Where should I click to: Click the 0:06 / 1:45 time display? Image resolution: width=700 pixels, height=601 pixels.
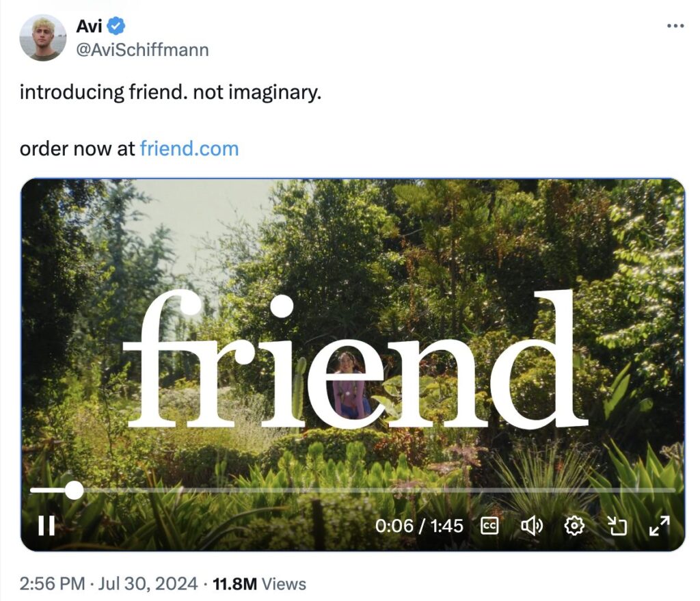click(x=419, y=526)
